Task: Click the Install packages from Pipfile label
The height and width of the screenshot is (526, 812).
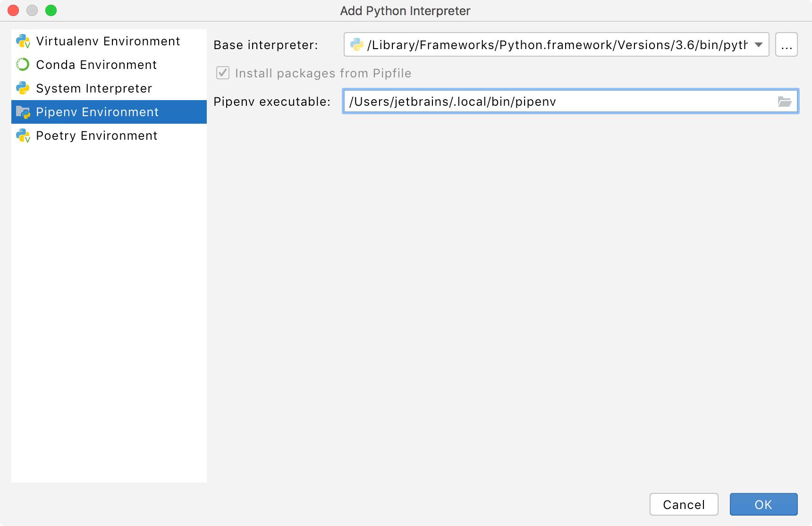Action: point(323,73)
